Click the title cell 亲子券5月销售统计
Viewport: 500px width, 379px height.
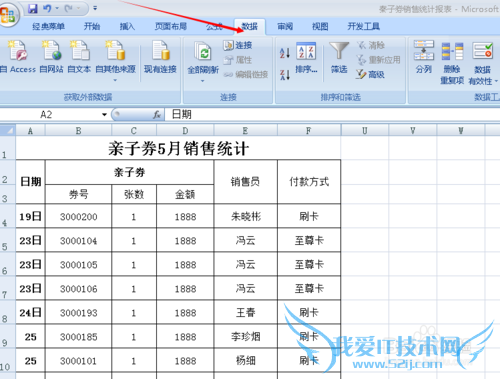tap(178, 148)
